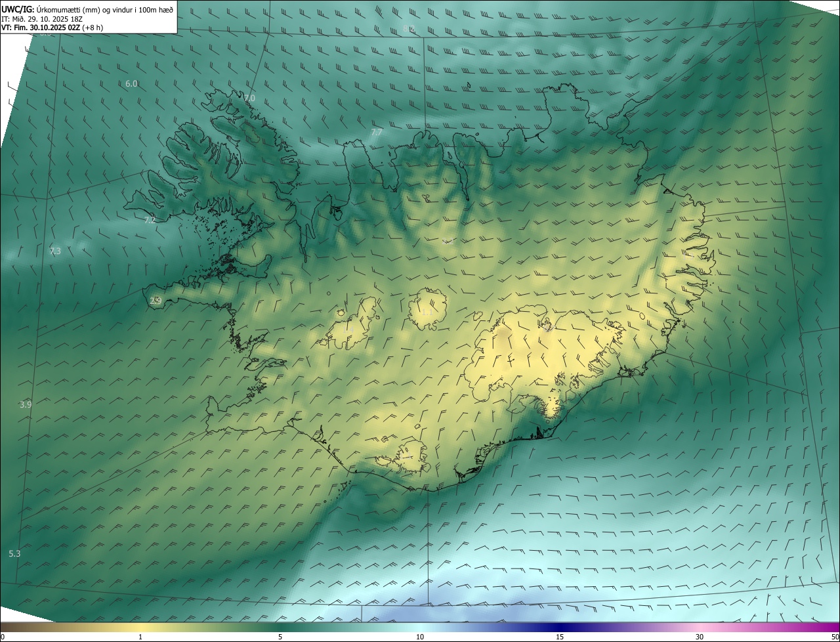Screen dimensions: 840x642
Task: Click the 50 label on the color scale
Action: (835, 637)
